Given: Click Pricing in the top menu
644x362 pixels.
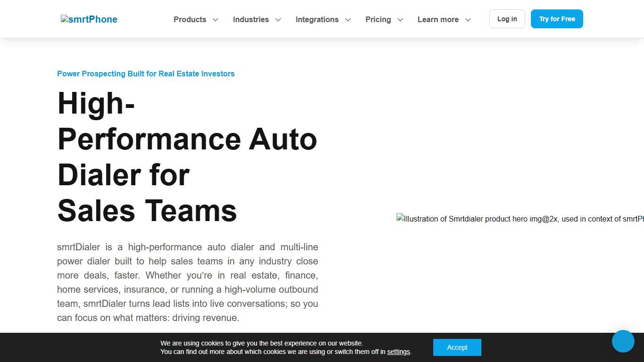Looking at the screenshot, I should (378, 20).
